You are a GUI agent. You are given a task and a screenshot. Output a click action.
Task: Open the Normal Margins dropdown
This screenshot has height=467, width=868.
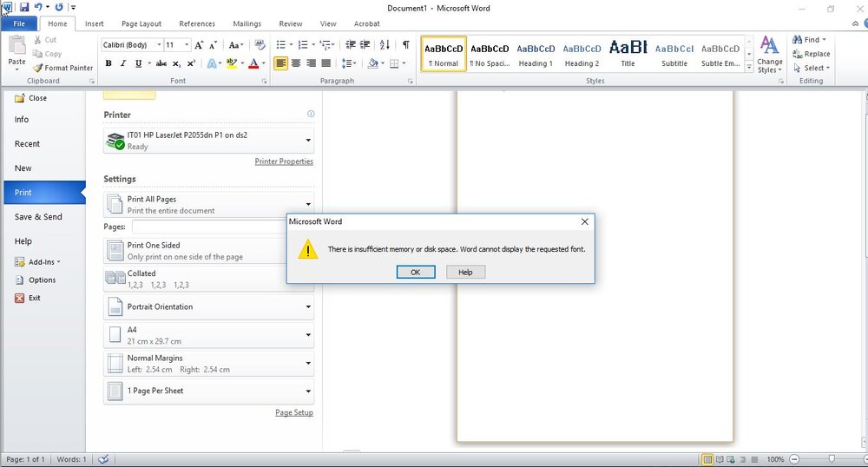point(208,363)
